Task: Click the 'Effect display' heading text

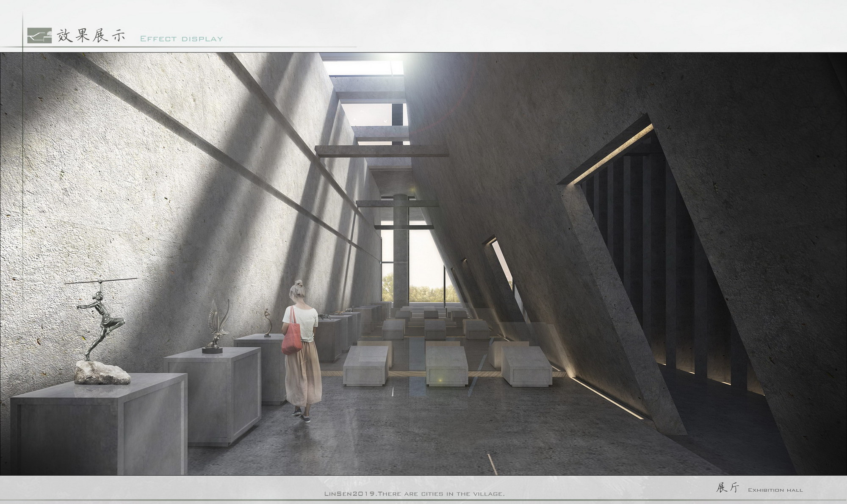Action: 181,39
